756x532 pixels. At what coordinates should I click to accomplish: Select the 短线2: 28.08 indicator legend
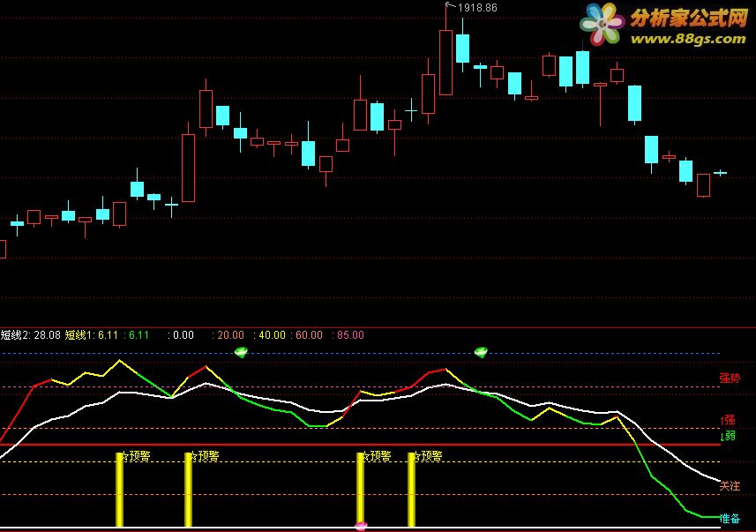coord(31,334)
